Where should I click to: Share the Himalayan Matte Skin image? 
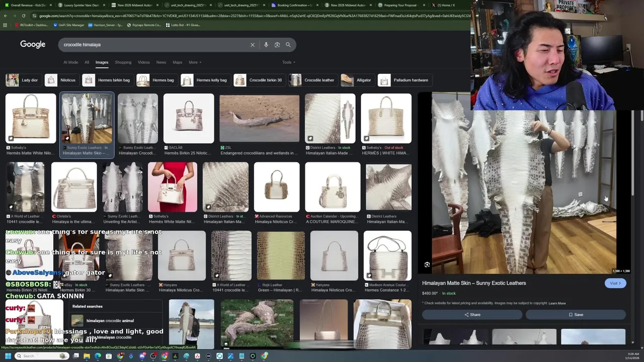click(x=472, y=315)
